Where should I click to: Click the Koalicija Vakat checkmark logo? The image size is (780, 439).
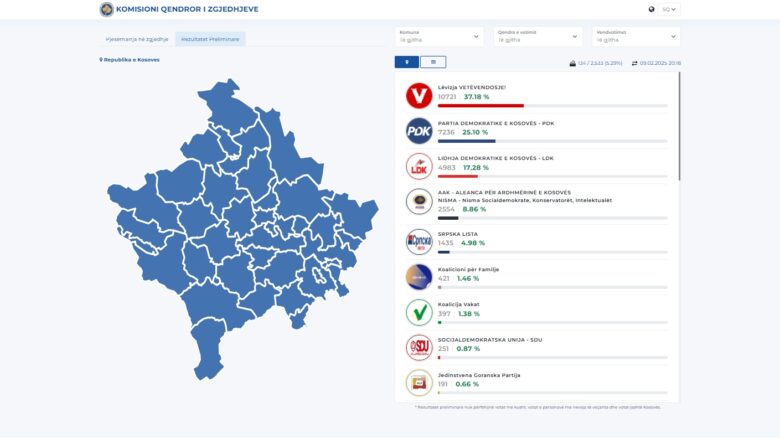coord(419,312)
